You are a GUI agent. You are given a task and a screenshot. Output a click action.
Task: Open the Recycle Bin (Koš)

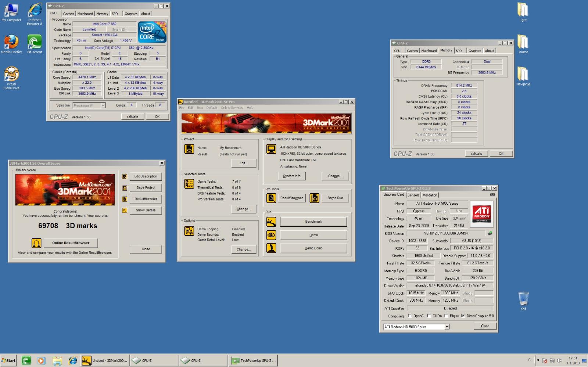pyautogui.click(x=523, y=301)
